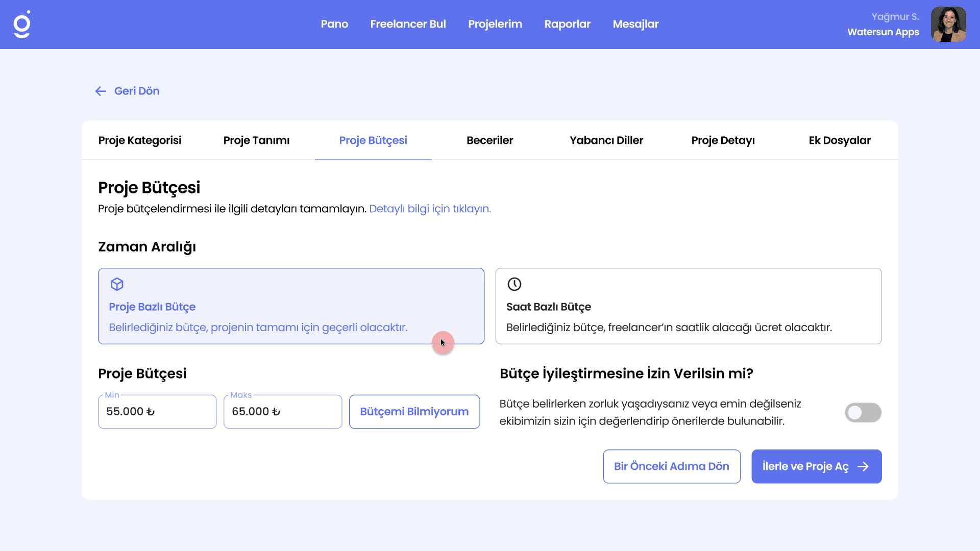Open the Mesajlar menu item
The image size is (980, 551).
(635, 24)
